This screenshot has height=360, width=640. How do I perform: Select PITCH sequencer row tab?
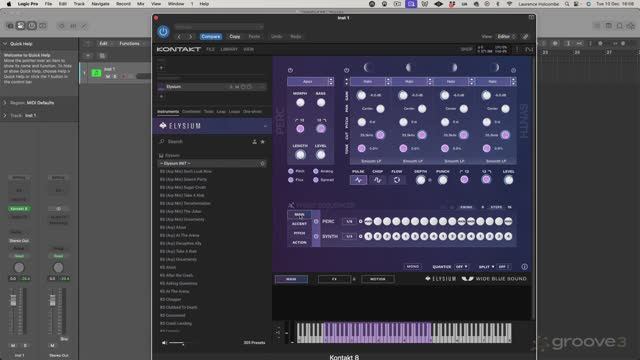pyautogui.click(x=299, y=233)
